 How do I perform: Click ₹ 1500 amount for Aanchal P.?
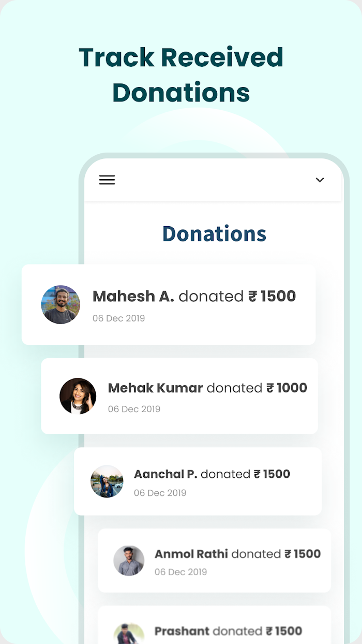(x=271, y=474)
